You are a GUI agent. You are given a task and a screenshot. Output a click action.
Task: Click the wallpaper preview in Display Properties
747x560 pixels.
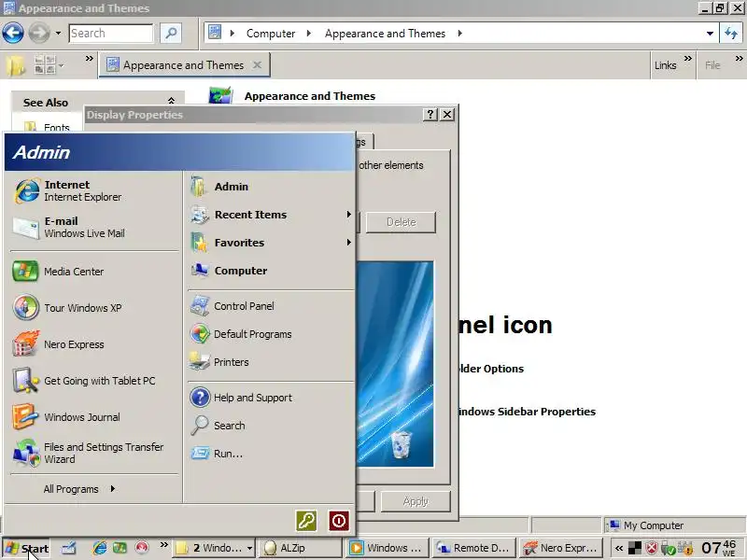[395, 364]
